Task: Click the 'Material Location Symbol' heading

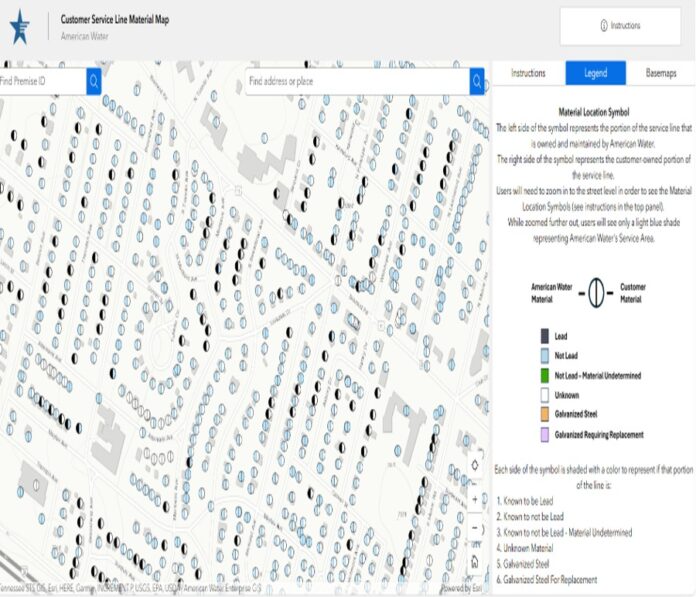Action: [594, 112]
